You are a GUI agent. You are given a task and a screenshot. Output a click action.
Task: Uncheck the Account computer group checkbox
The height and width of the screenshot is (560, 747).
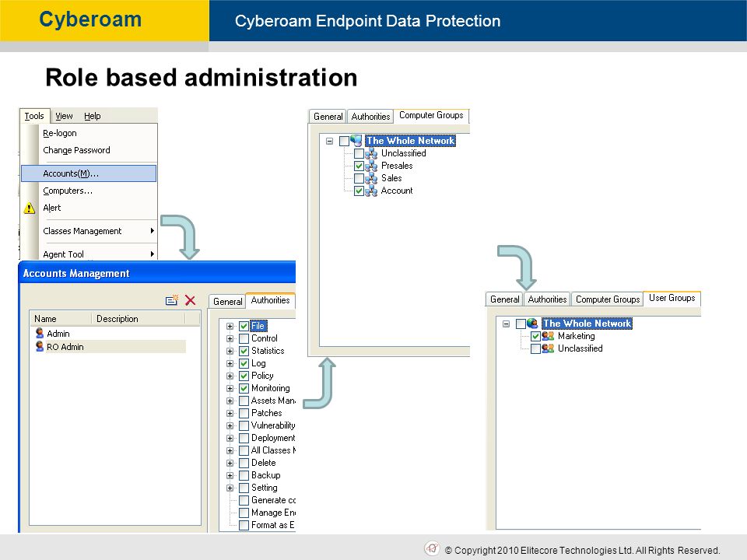[359, 191]
